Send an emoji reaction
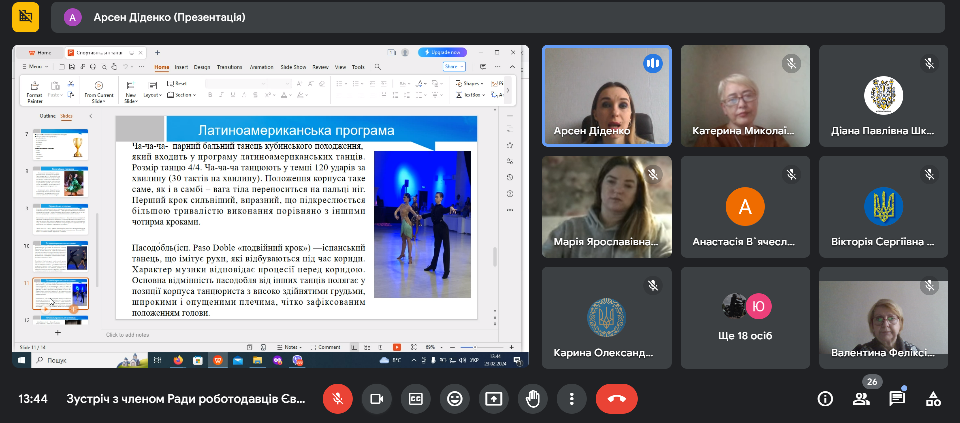 click(454, 398)
